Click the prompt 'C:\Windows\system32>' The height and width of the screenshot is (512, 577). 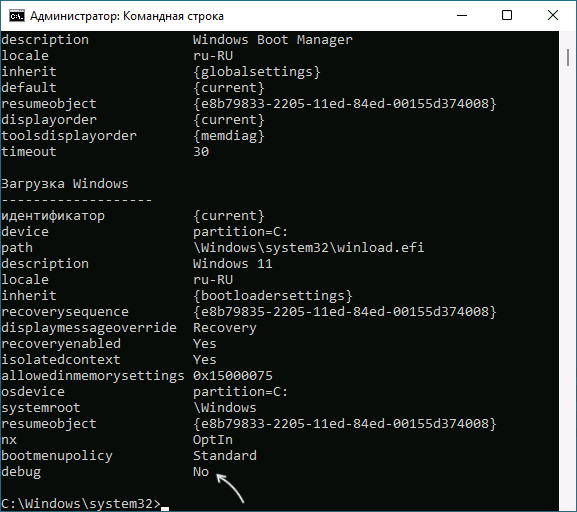point(81,504)
